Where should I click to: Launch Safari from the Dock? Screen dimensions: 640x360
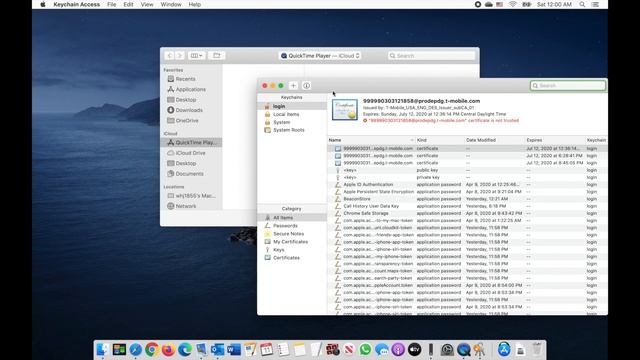136,350
